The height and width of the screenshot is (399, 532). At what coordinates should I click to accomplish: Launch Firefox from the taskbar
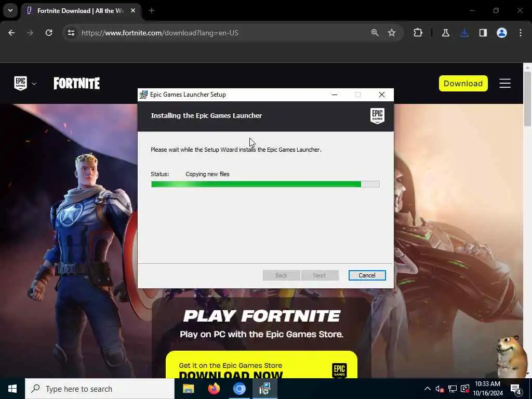214,389
